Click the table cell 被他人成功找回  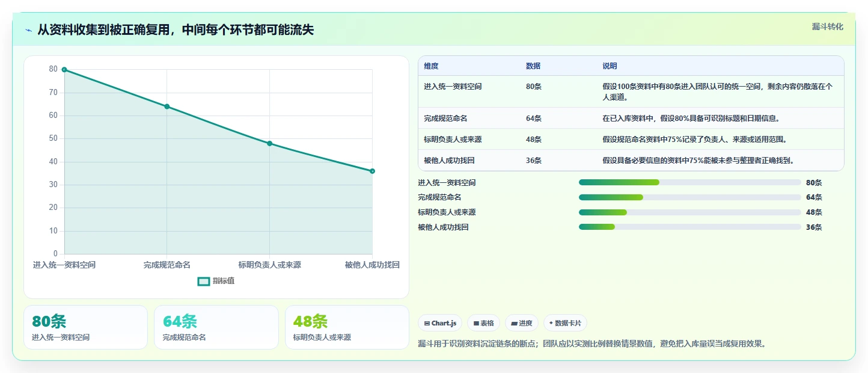tap(449, 161)
